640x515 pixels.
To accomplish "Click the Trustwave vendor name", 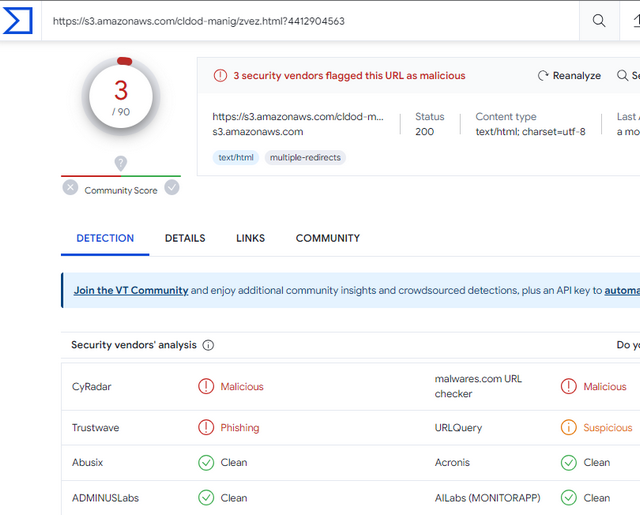I will click(96, 428).
